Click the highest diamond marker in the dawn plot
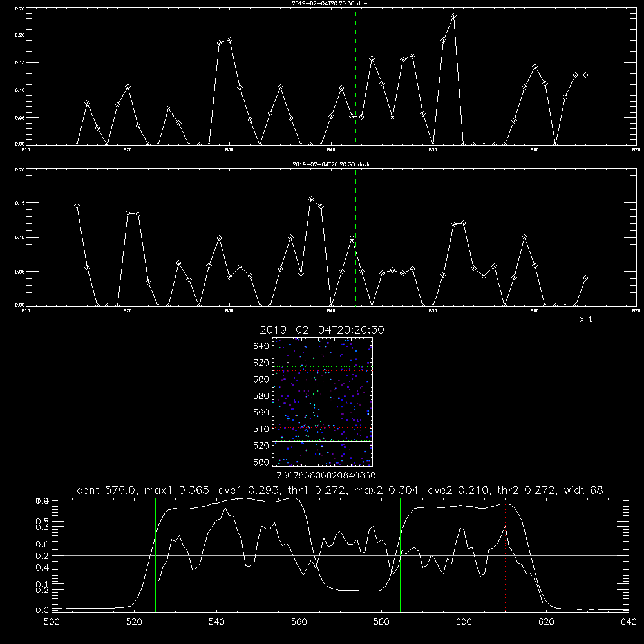This screenshot has height=644, width=644. (x=453, y=16)
